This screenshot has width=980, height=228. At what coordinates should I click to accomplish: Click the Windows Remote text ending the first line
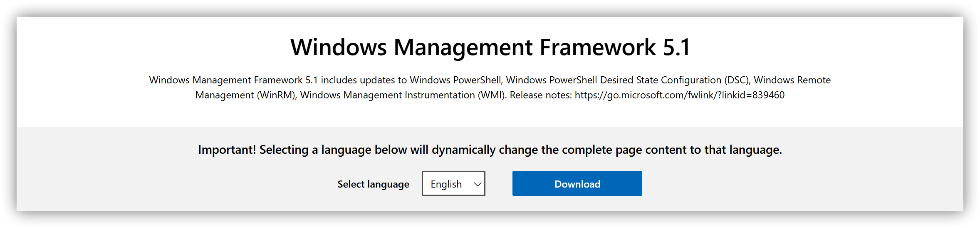coord(792,80)
